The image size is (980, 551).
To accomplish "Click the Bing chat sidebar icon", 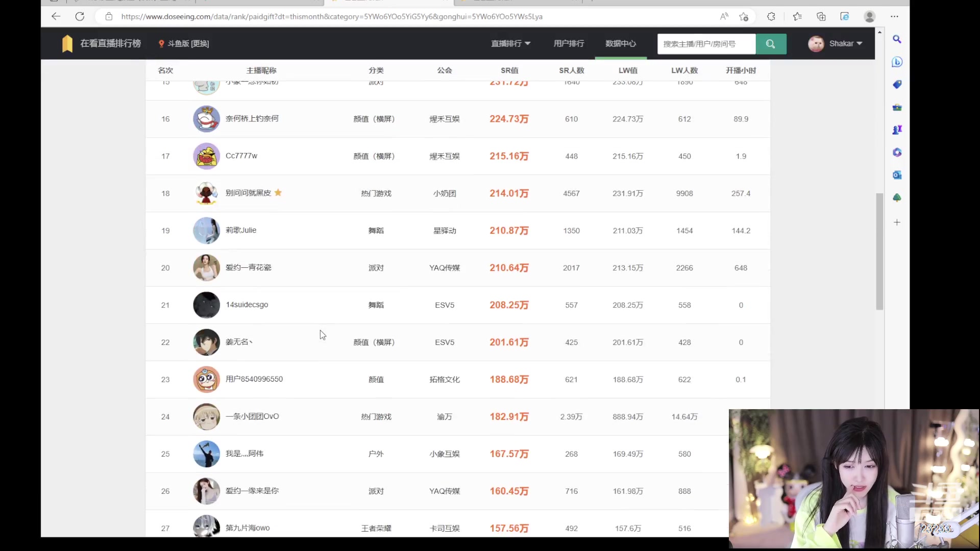I will (897, 62).
